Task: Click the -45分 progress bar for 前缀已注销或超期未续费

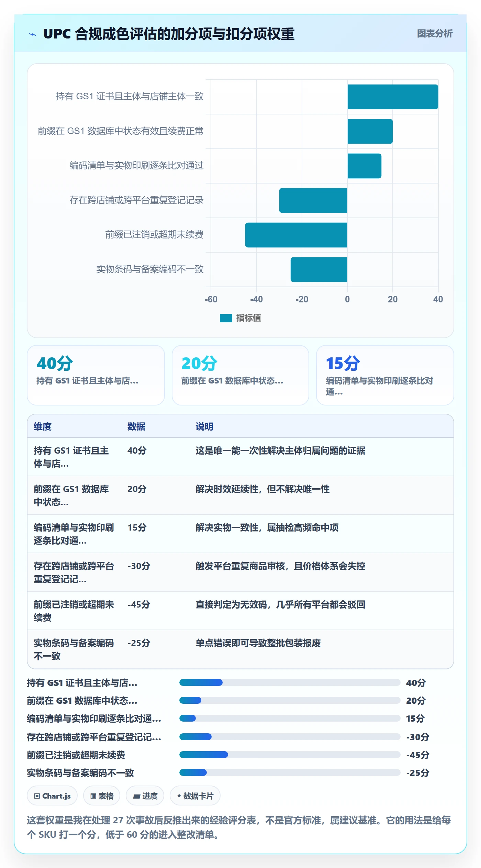Action: (x=290, y=755)
